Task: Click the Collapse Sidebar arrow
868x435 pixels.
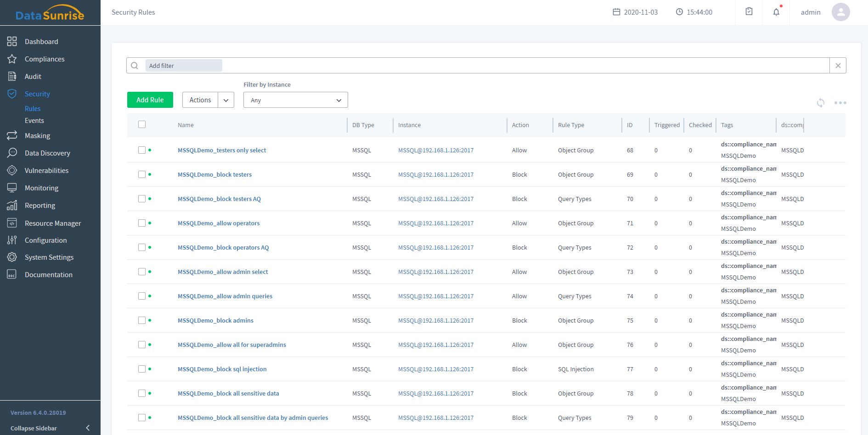Action: click(88, 428)
